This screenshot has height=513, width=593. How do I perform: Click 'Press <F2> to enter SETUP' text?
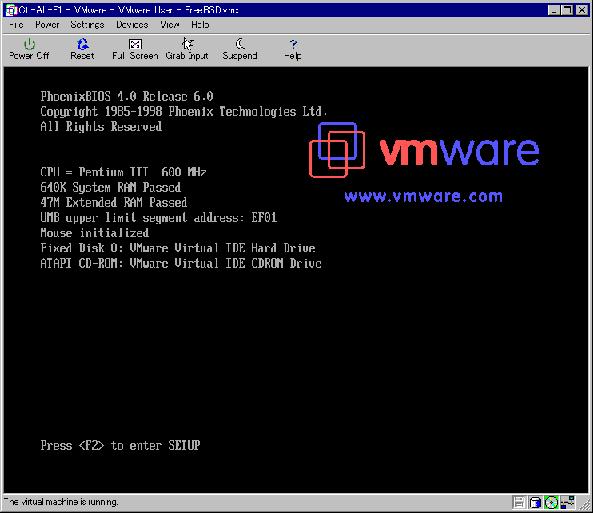pos(120,445)
